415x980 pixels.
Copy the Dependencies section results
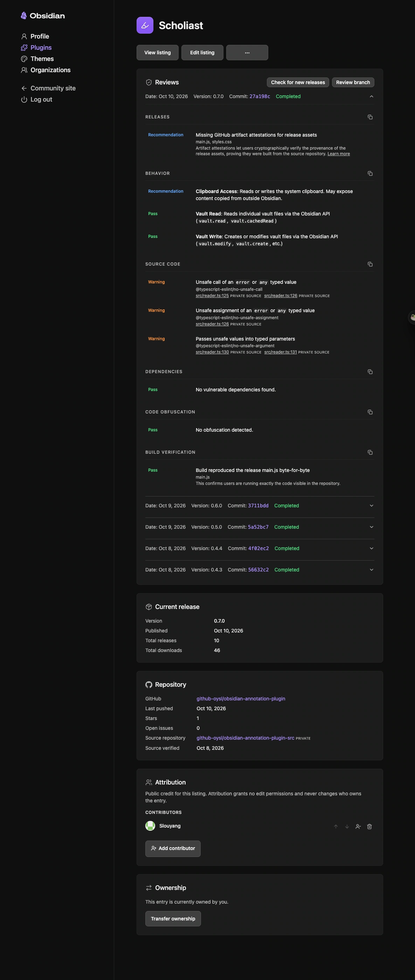click(x=370, y=372)
